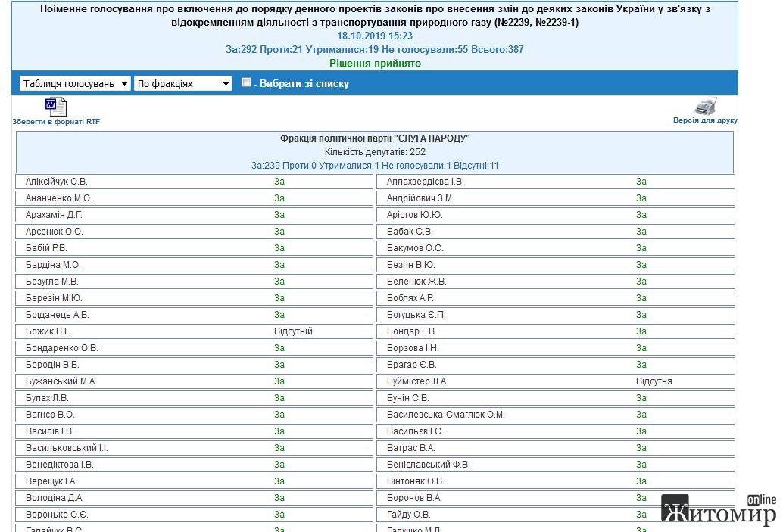Open the 'Таблиця голосувань' dropdown

click(75, 83)
